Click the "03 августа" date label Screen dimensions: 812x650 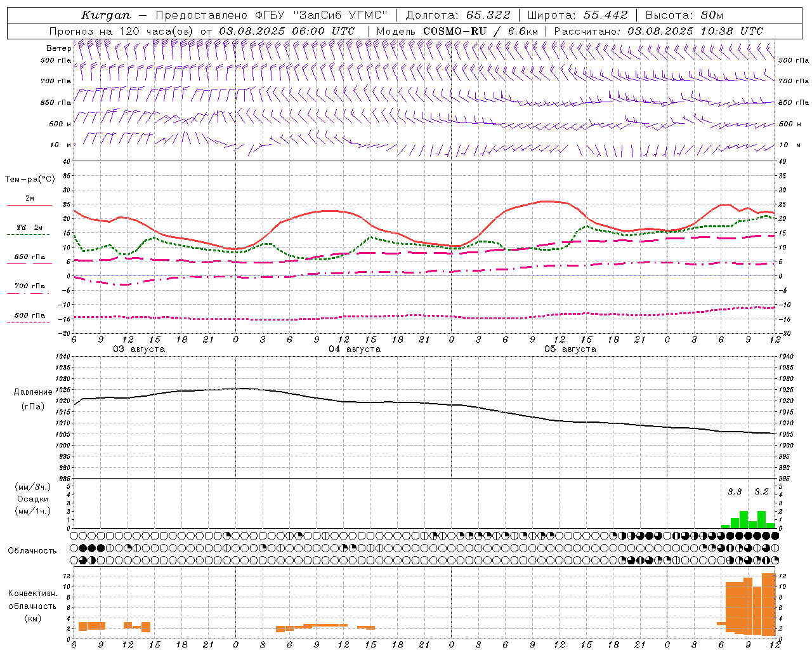[139, 349]
